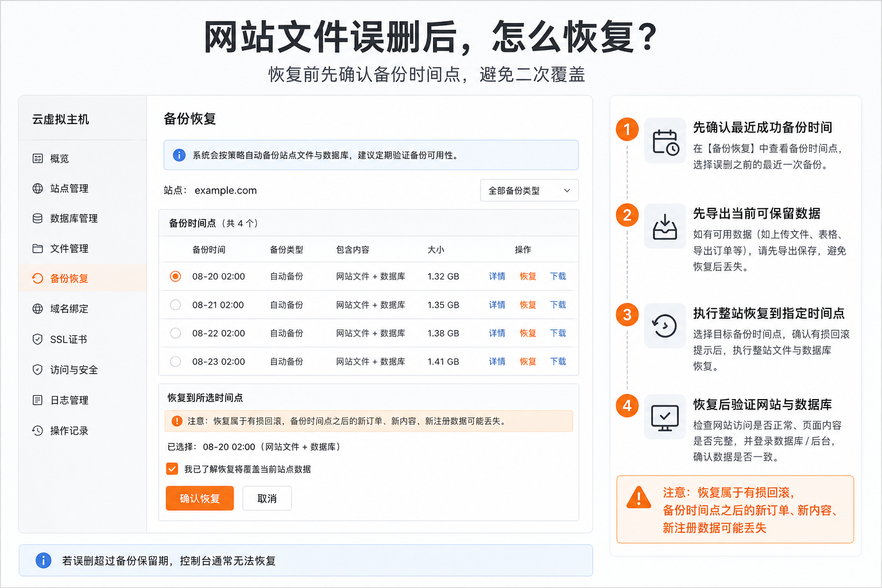View 详情 for the 08-22 02:00 backup

497,333
